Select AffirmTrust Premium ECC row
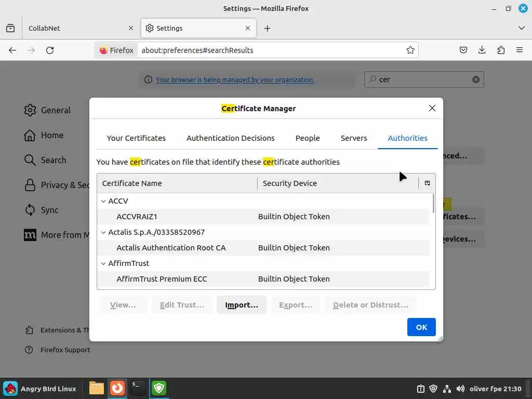The image size is (532, 399). point(263,279)
